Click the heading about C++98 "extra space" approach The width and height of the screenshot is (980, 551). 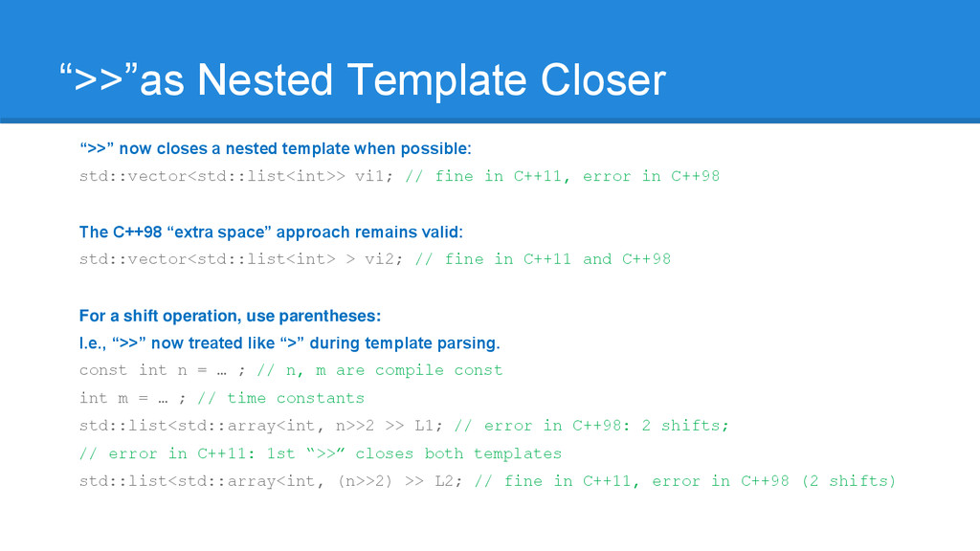click(x=271, y=232)
